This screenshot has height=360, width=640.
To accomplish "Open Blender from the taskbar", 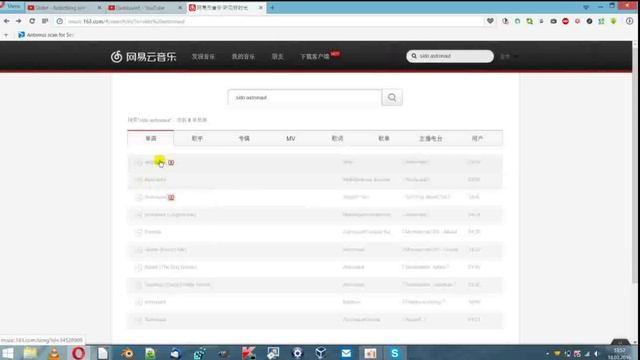I will click(127, 353).
